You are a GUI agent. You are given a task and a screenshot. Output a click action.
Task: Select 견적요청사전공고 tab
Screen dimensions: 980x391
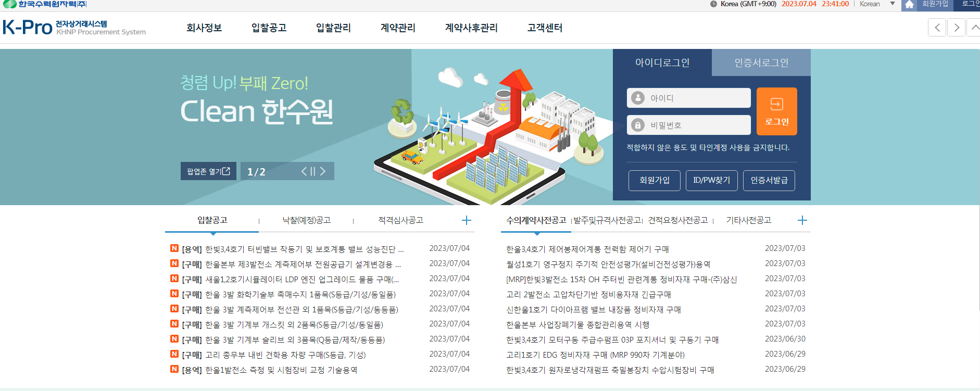point(678,220)
